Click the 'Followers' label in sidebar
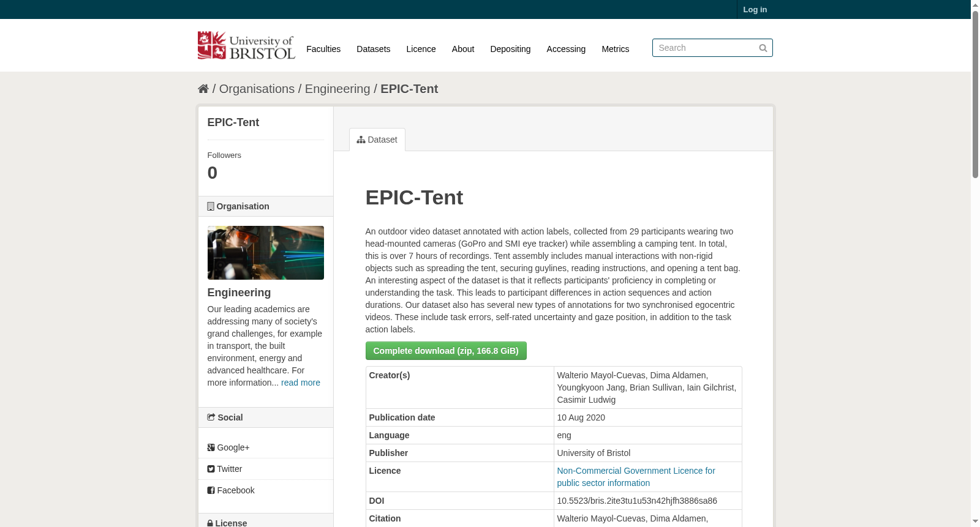This screenshot has width=980, height=527. coord(224,155)
